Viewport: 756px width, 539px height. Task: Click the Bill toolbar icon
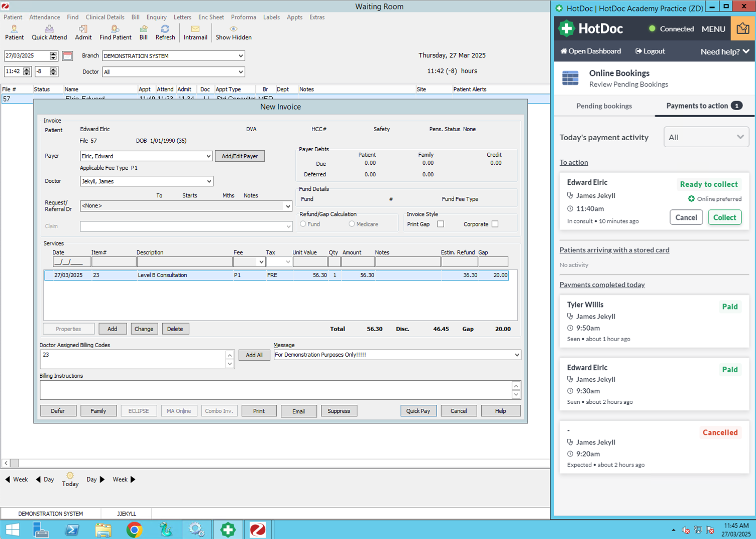tap(144, 33)
